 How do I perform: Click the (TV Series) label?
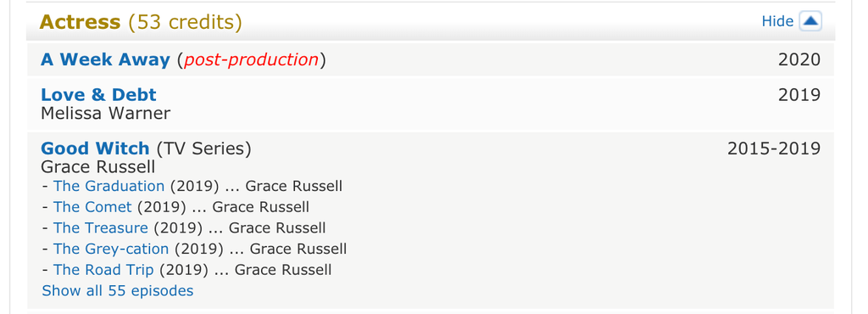(203, 149)
